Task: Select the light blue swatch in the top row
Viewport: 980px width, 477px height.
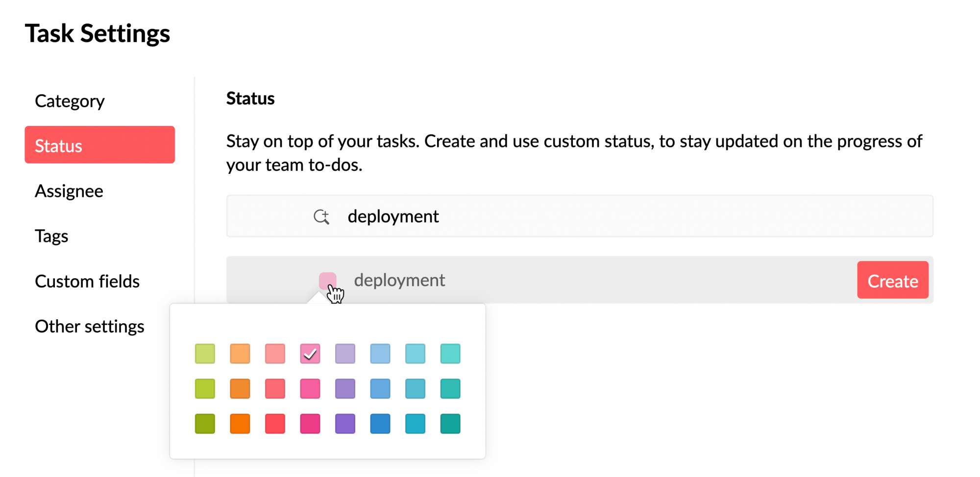Action: [380, 354]
